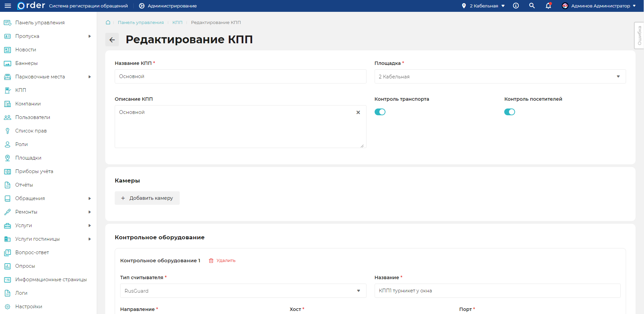
Task: Click the back arrow button
Action: (112, 40)
